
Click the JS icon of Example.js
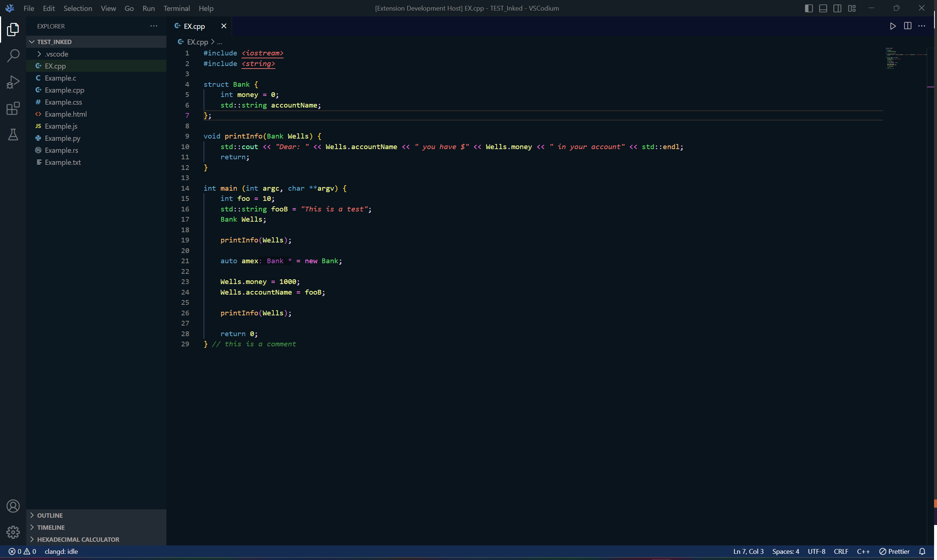coord(38,126)
